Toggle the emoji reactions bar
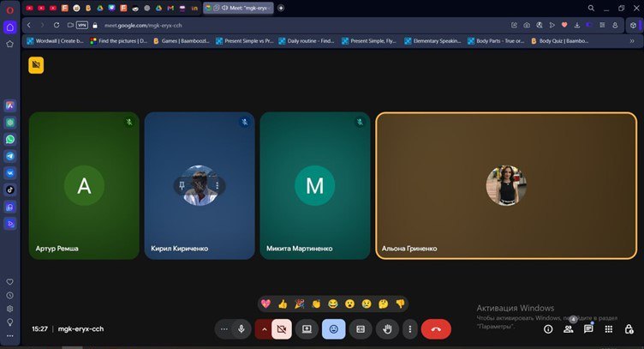644x349 pixels. coord(333,328)
